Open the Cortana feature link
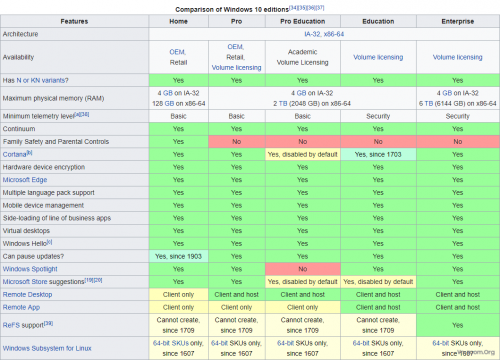The width and height of the screenshot is (500, 360). (14, 155)
